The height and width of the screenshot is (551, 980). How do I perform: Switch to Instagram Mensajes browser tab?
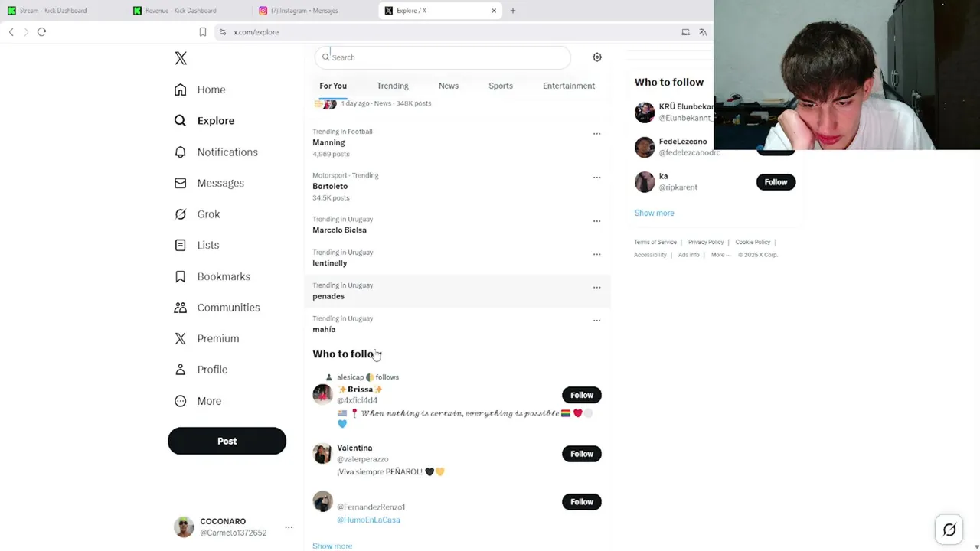[314, 11]
